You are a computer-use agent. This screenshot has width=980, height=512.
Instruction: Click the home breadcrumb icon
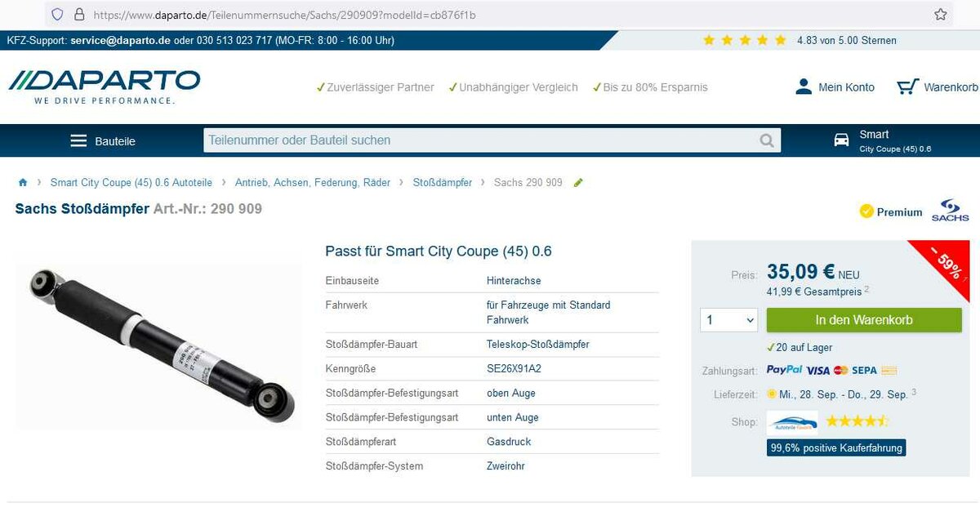pos(23,183)
